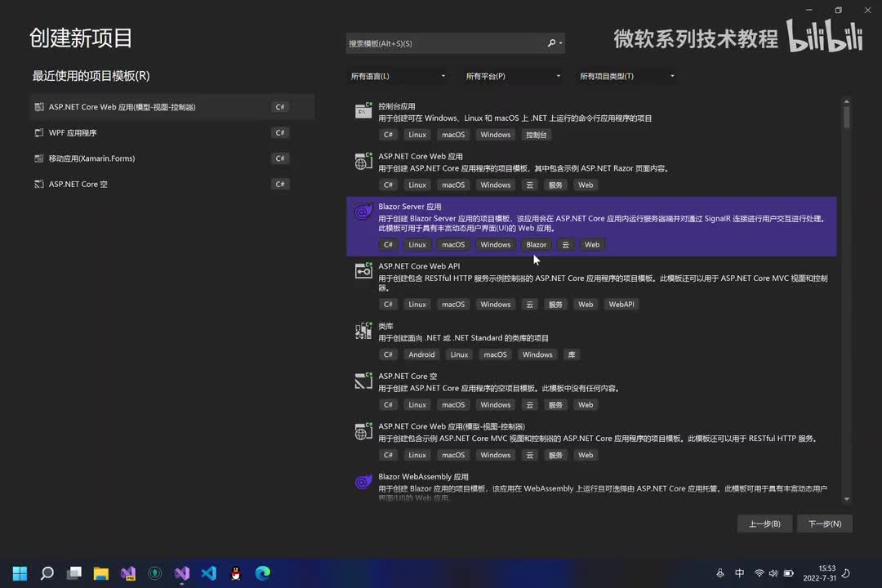
Task: Select the 类库 class library template icon
Action: [x=363, y=331]
